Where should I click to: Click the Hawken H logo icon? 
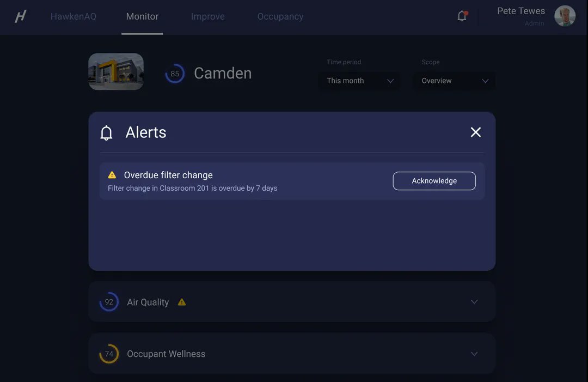[21, 16]
